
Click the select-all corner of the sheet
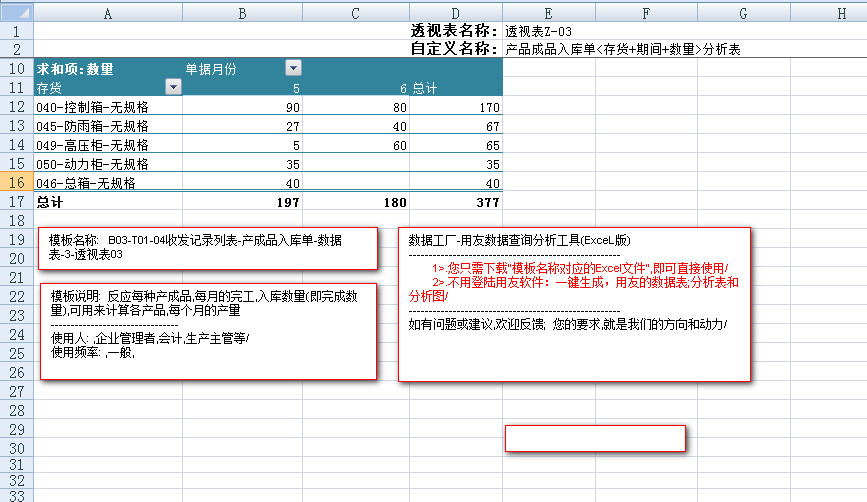17,12
